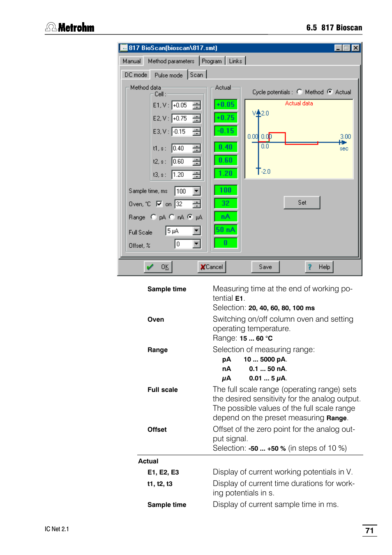Click the red X Cancel button
This screenshot has height=555, width=392.
click(212, 267)
